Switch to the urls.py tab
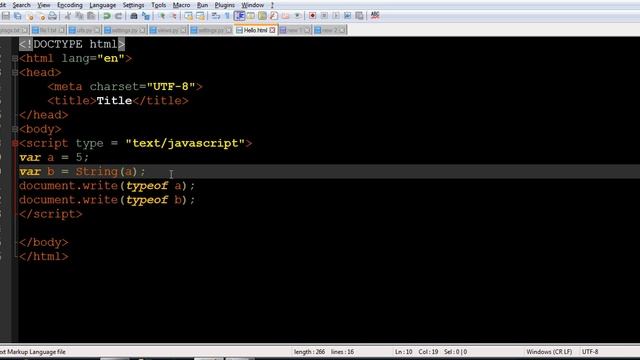The width and height of the screenshot is (640, 360). 84,30
